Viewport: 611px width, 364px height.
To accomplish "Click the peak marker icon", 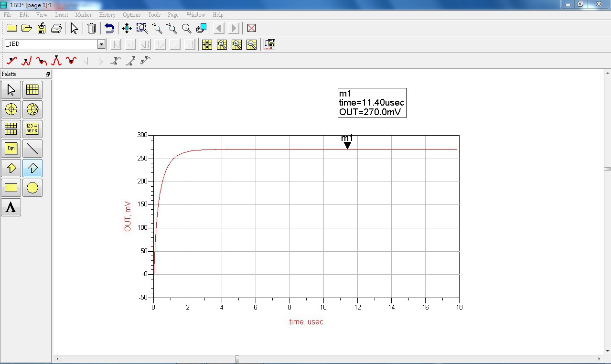I will tap(56, 61).
